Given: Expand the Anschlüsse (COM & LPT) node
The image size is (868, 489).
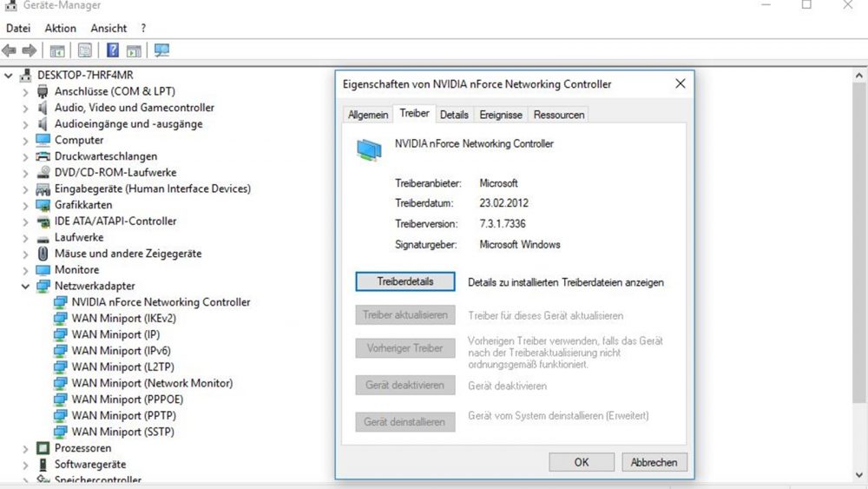Looking at the screenshot, I should tap(25, 92).
